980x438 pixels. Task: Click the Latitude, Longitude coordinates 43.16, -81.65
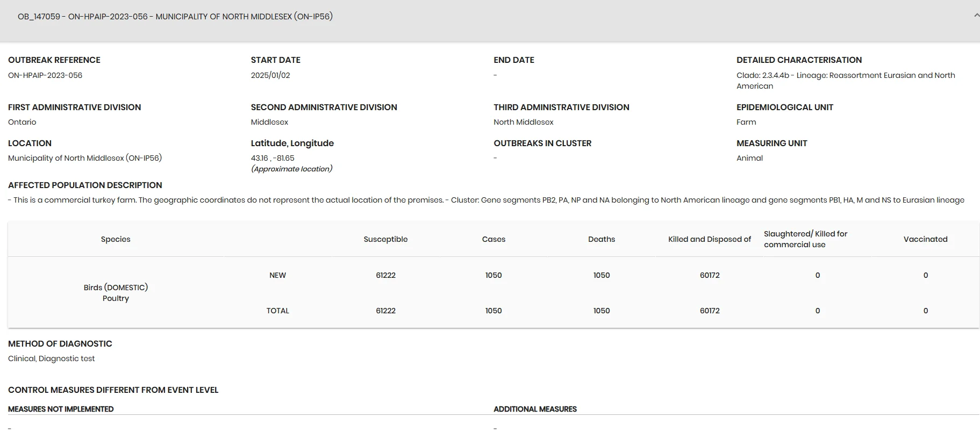[273, 158]
